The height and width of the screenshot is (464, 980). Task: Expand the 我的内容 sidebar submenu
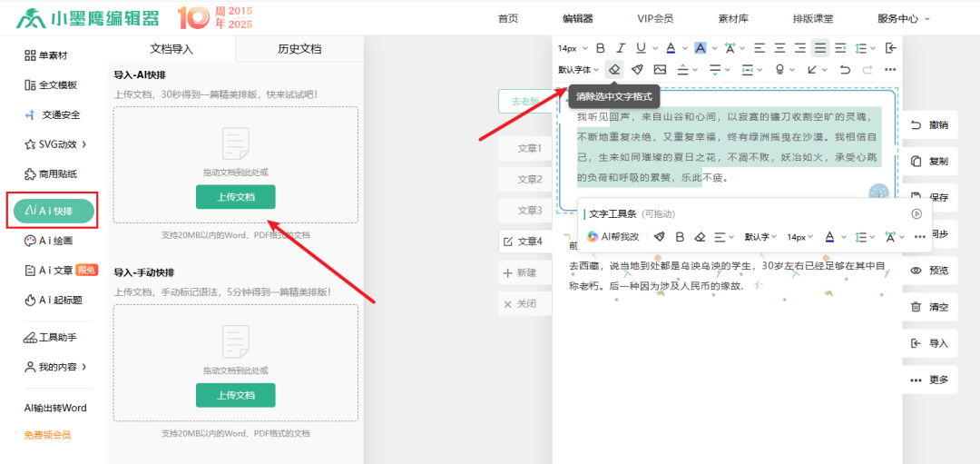[x=55, y=367]
